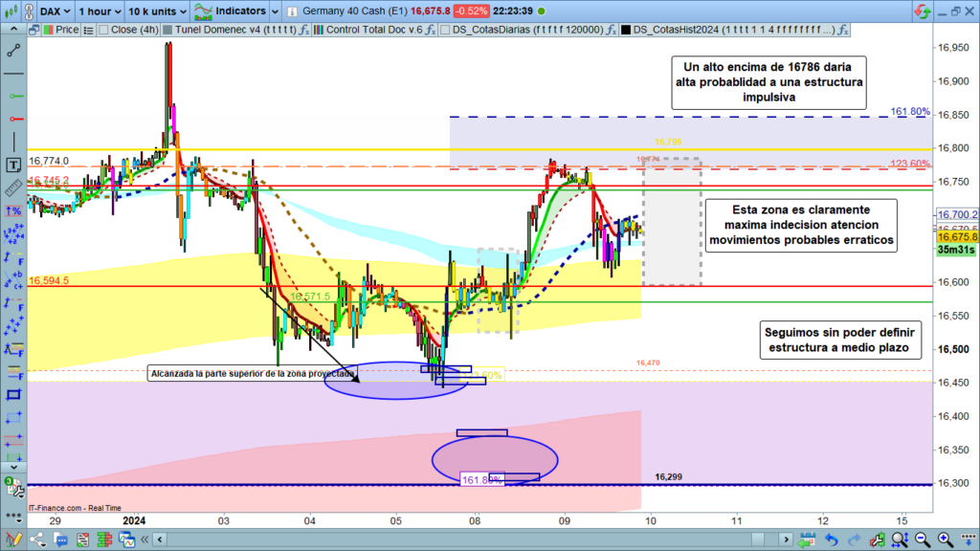
Task: Expand the 10 k units dropdown
Action: 155,11
